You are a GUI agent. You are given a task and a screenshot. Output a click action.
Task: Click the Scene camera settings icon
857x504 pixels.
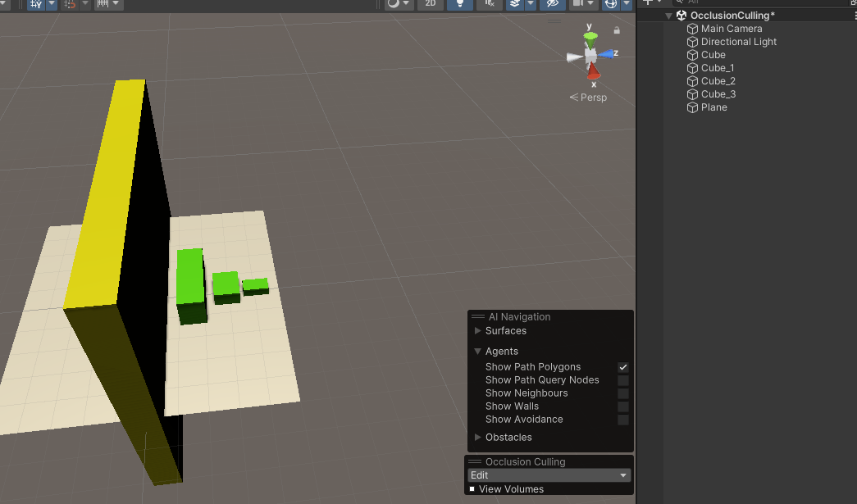click(577, 4)
